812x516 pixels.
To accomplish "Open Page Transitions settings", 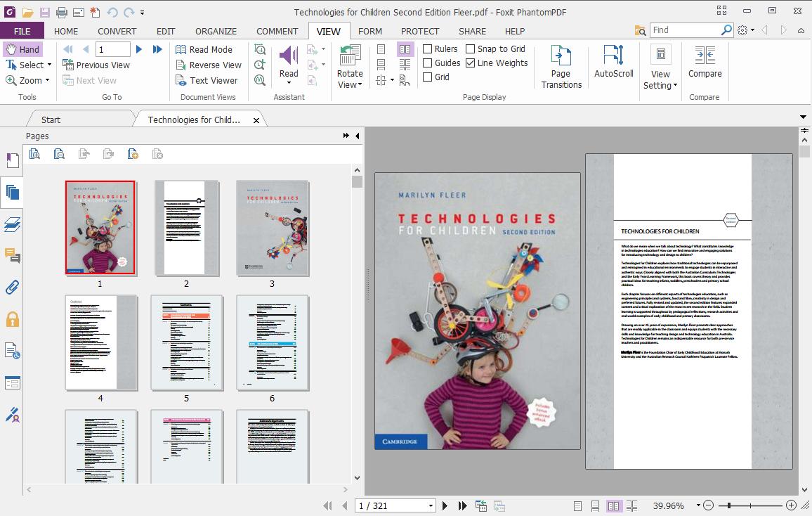I will tap(561, 66).
